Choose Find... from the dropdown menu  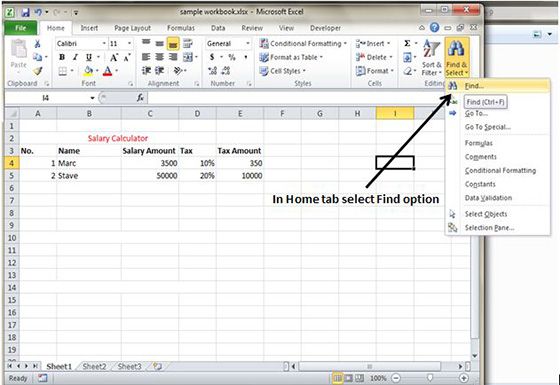click(x=498, y=86)
